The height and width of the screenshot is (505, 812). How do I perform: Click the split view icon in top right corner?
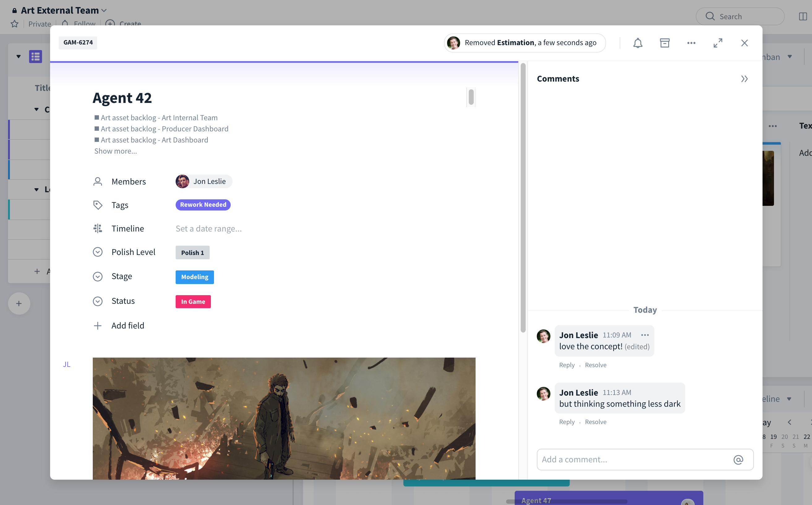point(804,16)
